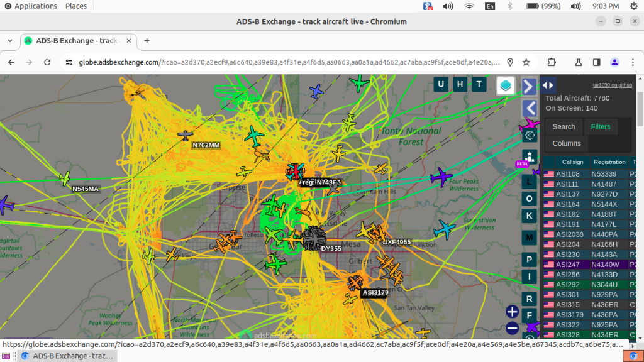
Task: Toggle the P map option
Action: tap(529, 260)
